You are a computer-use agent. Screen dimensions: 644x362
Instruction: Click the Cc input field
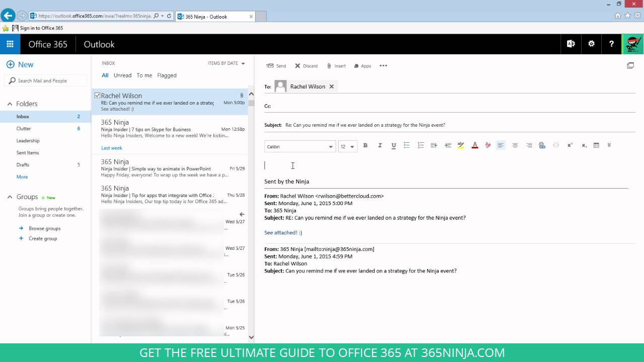[x=454, y=106]
